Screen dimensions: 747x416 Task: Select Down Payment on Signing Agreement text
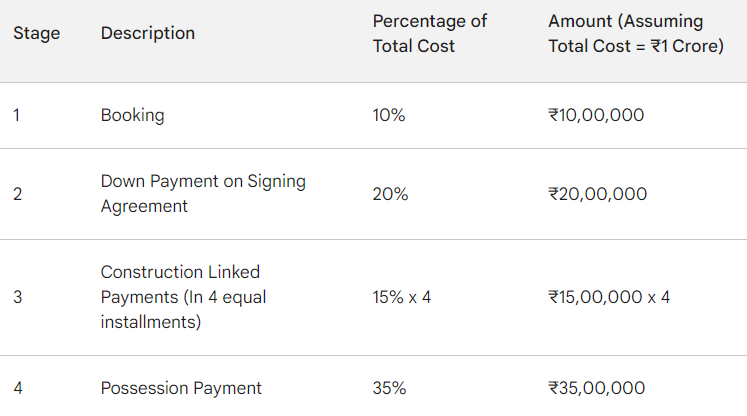click(x=203, y=194)
